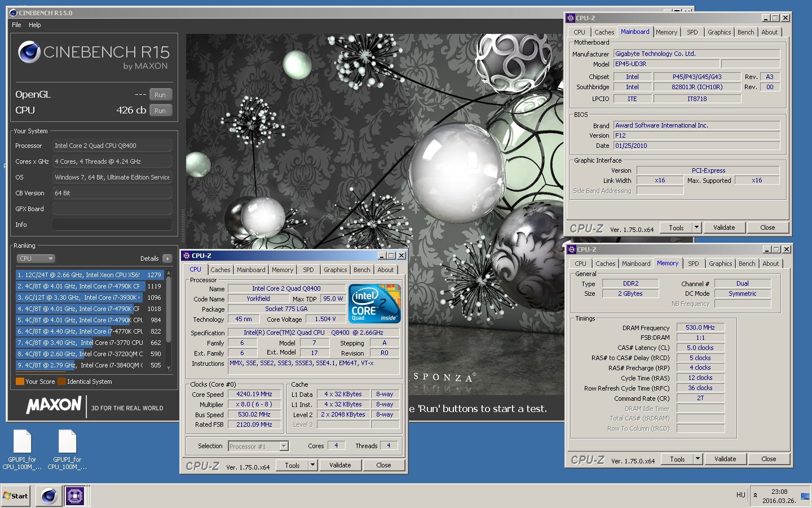Open Tools dropdown arrow in Memory CPU-Z window
Screen dimensions: 812x508
tap(698, 459)
